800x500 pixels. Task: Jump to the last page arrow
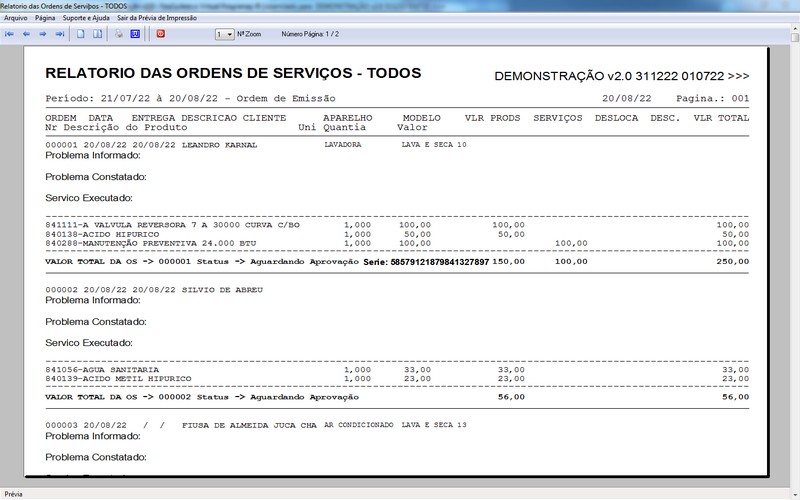tap(60, 34)
